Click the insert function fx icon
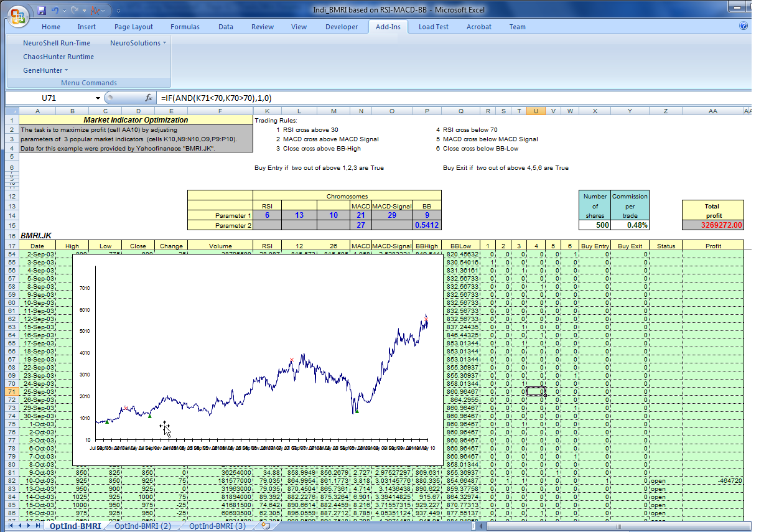The width and height of the screenshot is (774, 532). pyautogui.click(x=149, y=98)
